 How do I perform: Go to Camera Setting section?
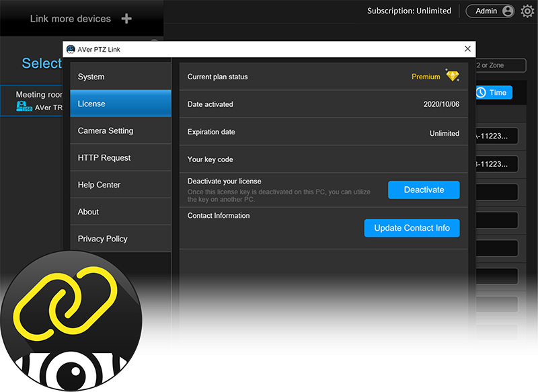[120, 130]
